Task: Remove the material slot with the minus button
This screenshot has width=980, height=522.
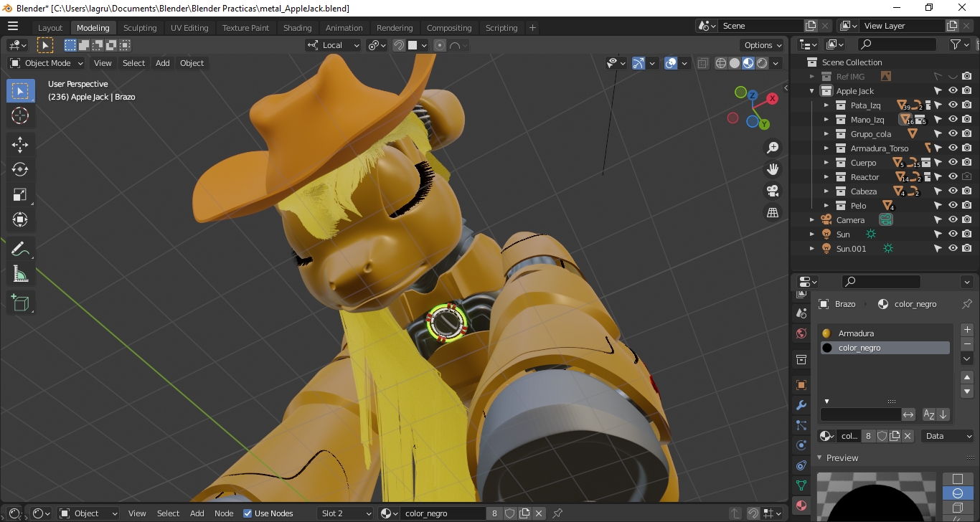Action: pyautogui.click(x=967, y=344)
